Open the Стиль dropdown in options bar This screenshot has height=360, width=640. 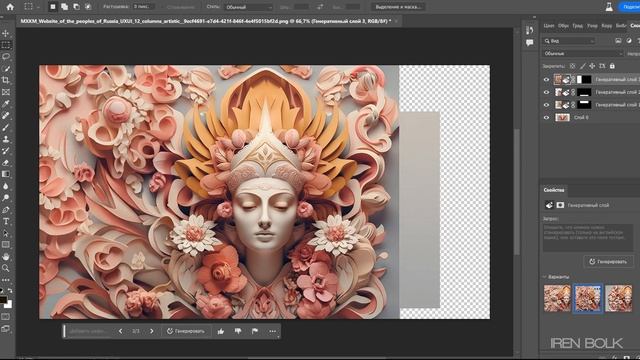click(x=249, y=7)
